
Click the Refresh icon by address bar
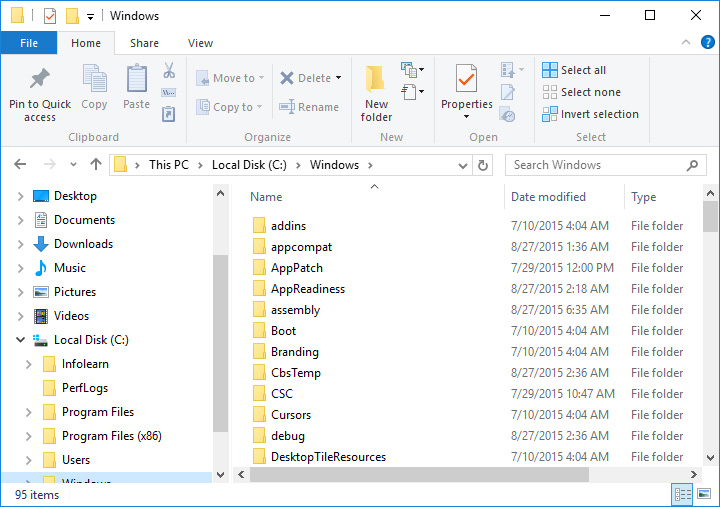point(483,165)
